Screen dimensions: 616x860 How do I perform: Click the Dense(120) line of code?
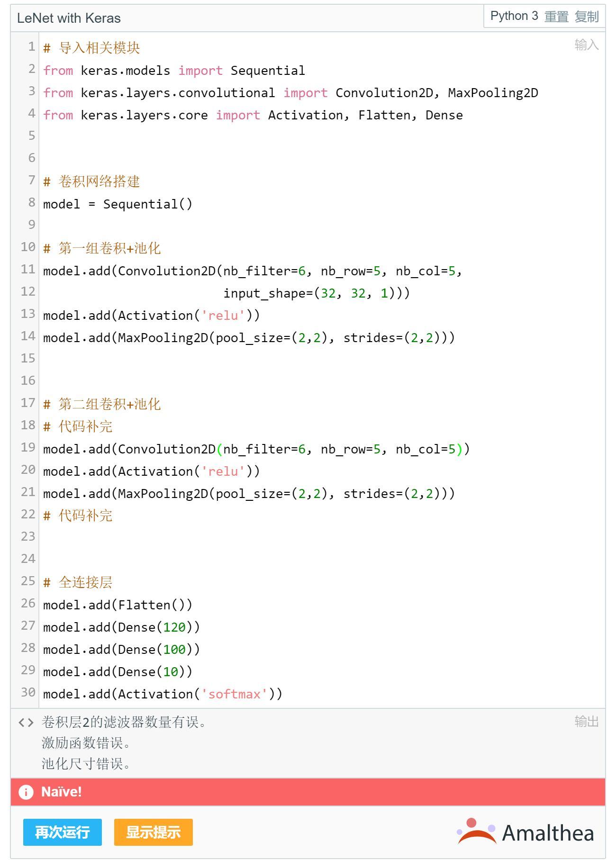pos(121,627)
